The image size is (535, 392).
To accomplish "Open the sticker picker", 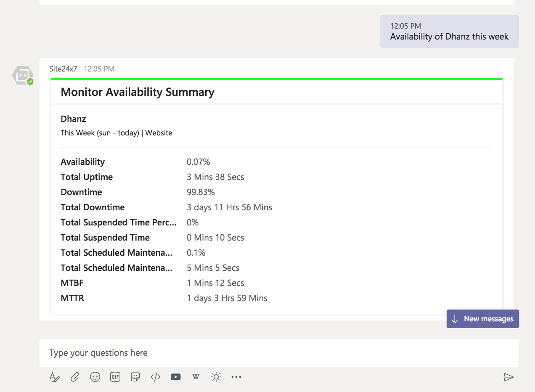I will click(x=135, y=377).
